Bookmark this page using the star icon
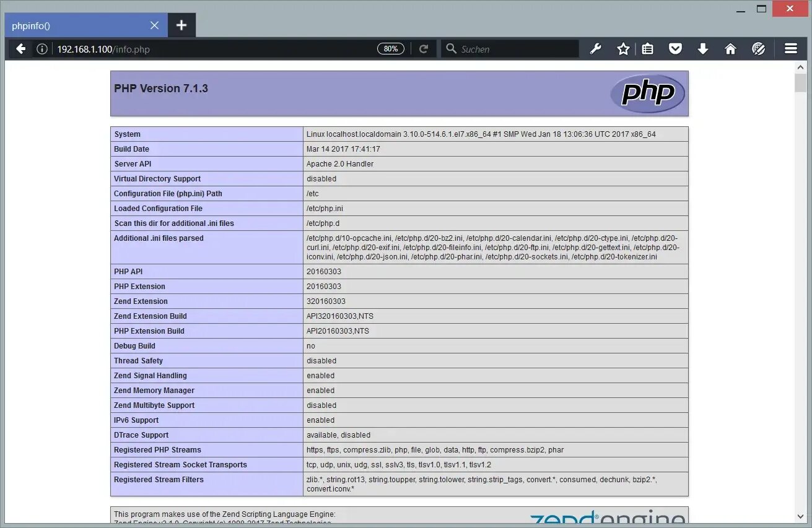812x528 pixels. click(623, 48)
